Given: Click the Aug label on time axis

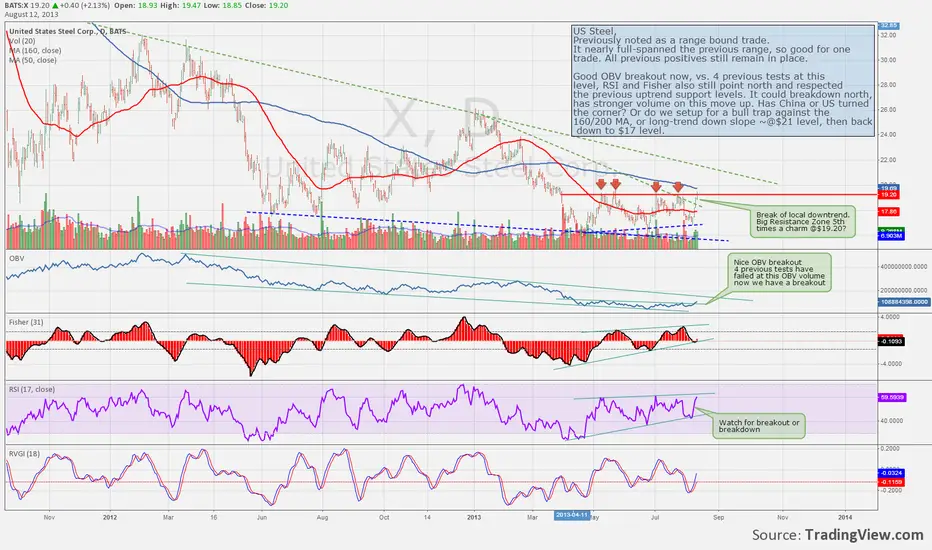Looking at the screenshot, I should (x=322, y=517).
